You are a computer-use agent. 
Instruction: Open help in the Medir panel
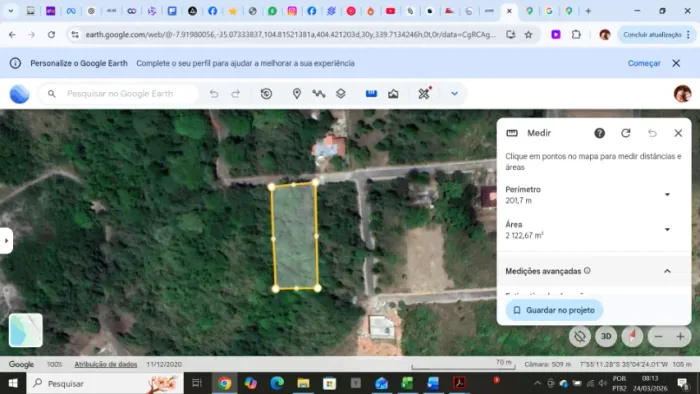599,133
